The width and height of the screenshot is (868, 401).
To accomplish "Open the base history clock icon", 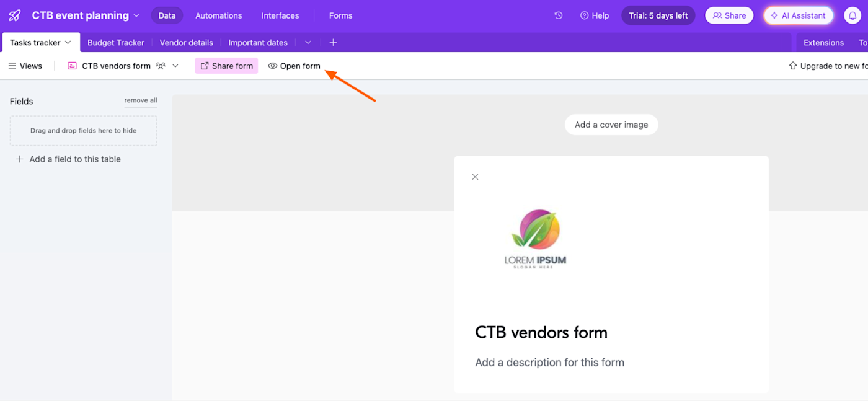I will coord(559,15).
